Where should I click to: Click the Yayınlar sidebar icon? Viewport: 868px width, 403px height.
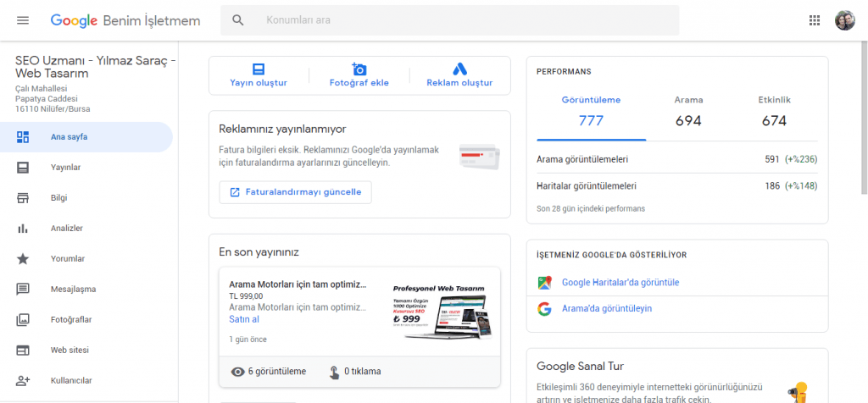pyautogui.click(x=23, y=168)
